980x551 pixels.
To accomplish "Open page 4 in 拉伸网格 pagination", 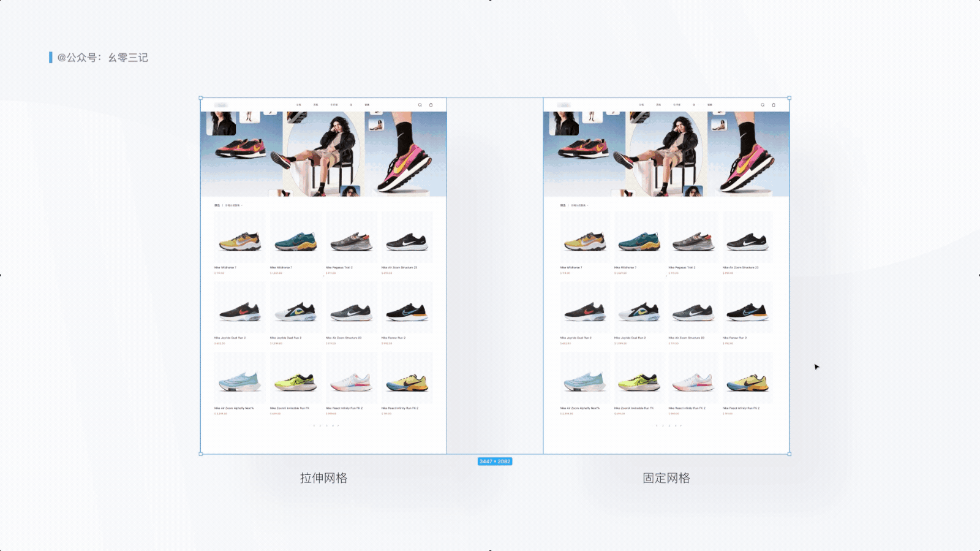I will pyautogui.click(x=333, y=425).
